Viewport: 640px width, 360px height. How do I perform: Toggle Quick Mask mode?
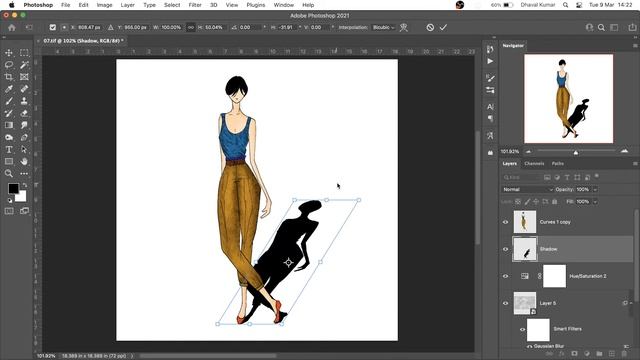(9, 211)
